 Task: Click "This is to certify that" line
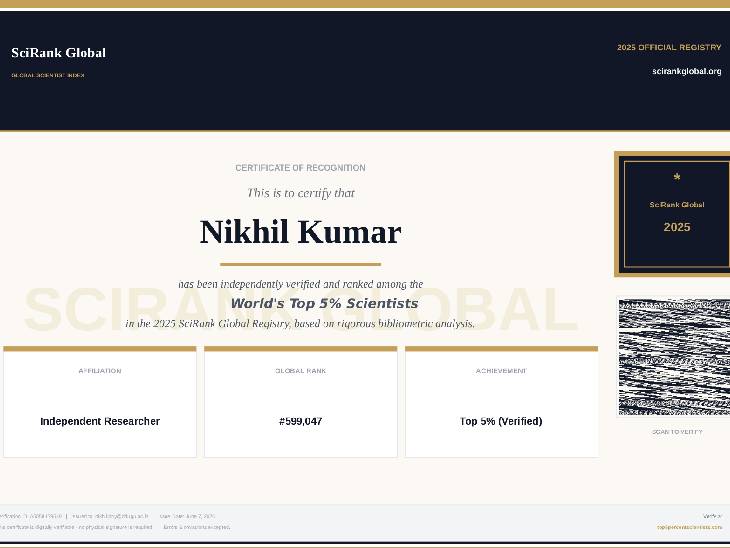(301, 193)
